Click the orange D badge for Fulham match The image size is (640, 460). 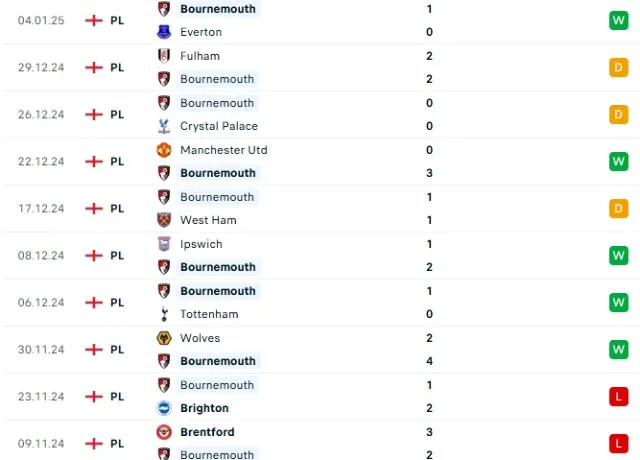pyautogui.click(x=618, y=67)
